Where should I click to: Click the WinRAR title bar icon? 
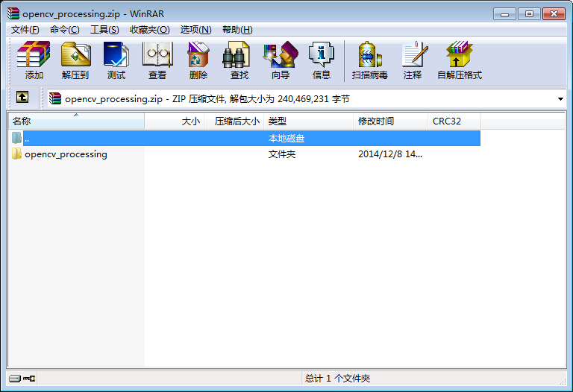(x=13, y=13)
